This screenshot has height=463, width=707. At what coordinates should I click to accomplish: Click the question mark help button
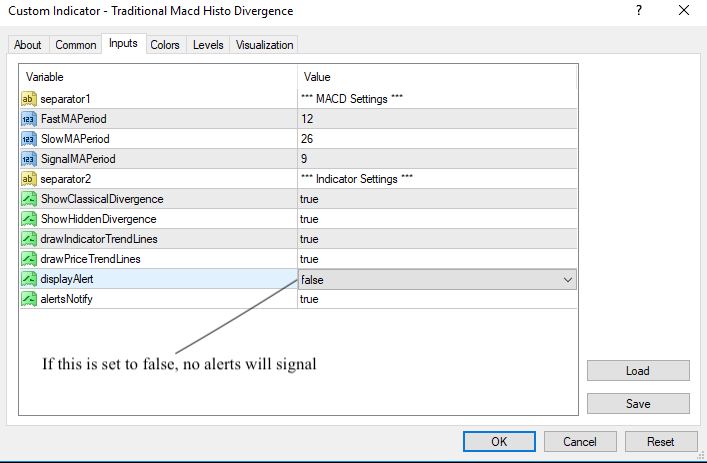click(x=637, y=11)
